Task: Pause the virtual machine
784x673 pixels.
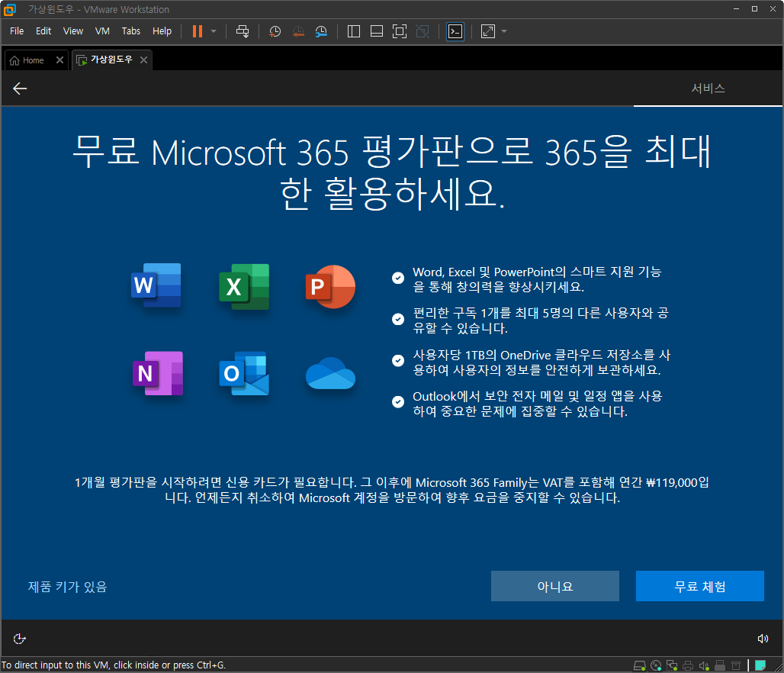Action: [198, 31]
